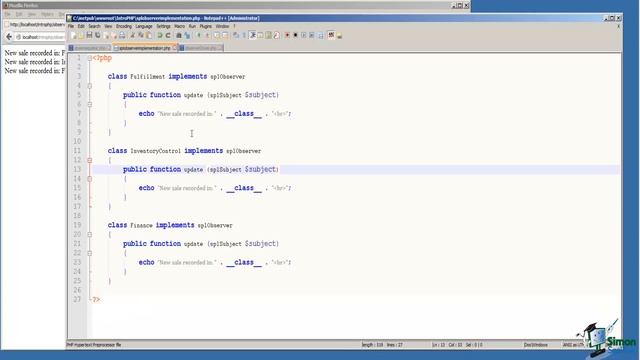
Task: Toggle synchronized horizontal scrolling
Action: (x=225, y=36)
